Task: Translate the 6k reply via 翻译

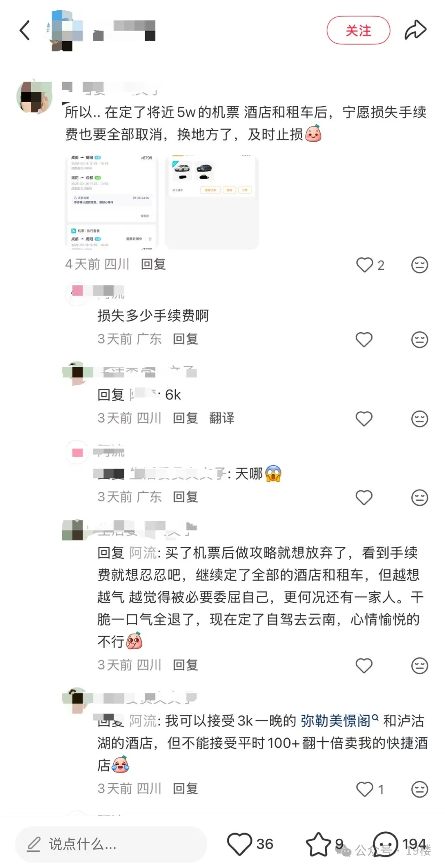Action: [x=222, y=418]
